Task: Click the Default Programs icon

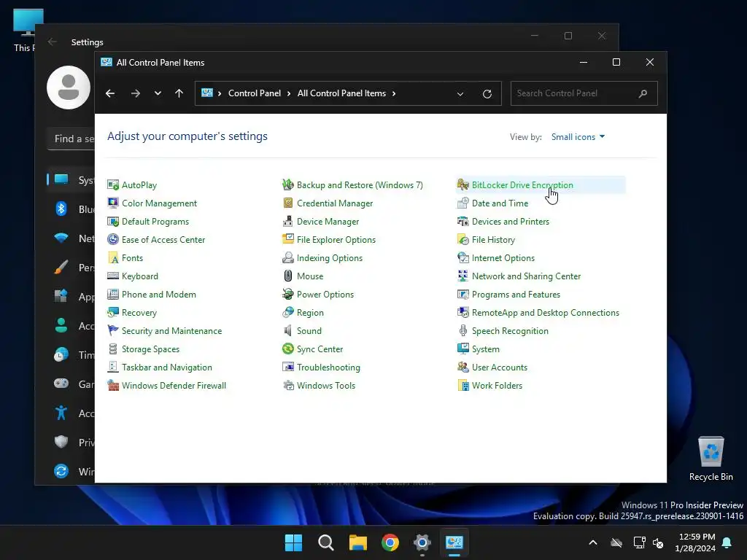Action: [113, 222]
